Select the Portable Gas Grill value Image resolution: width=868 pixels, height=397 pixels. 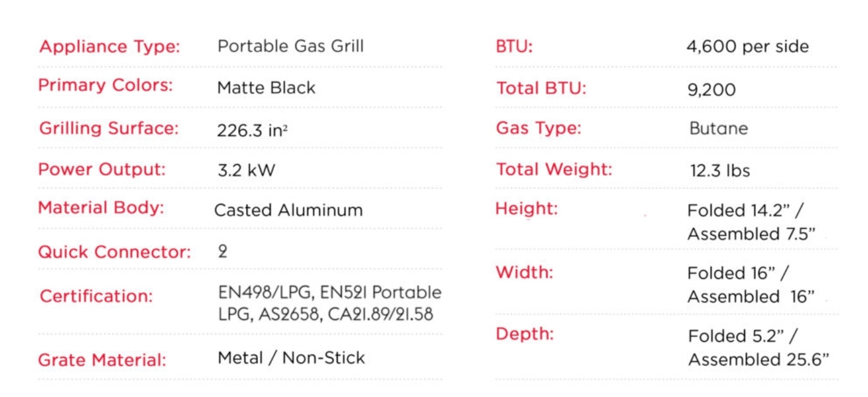click(x=291, y=46)
